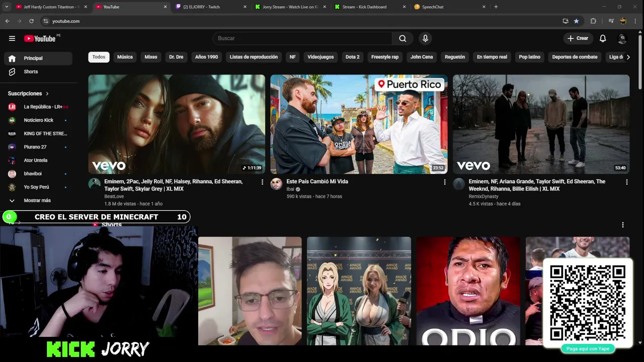
Task: Click the Ibai channel avatar
Action: pos(276,184)
